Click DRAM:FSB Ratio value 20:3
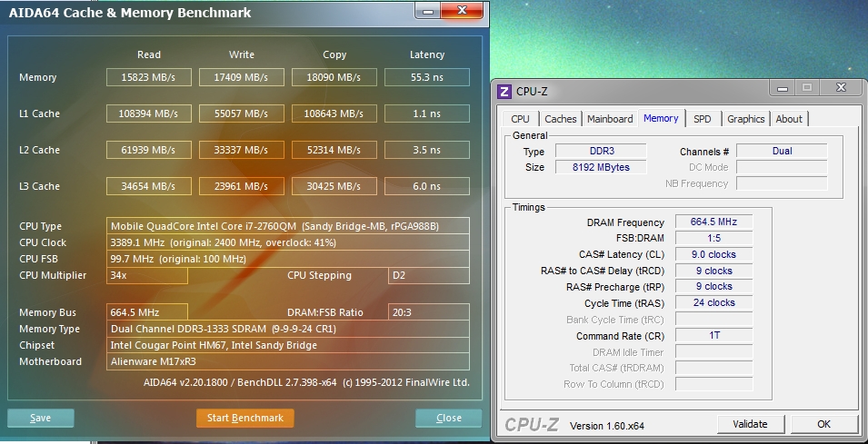This screenshot has height=444, width=868. coord(429,312)
